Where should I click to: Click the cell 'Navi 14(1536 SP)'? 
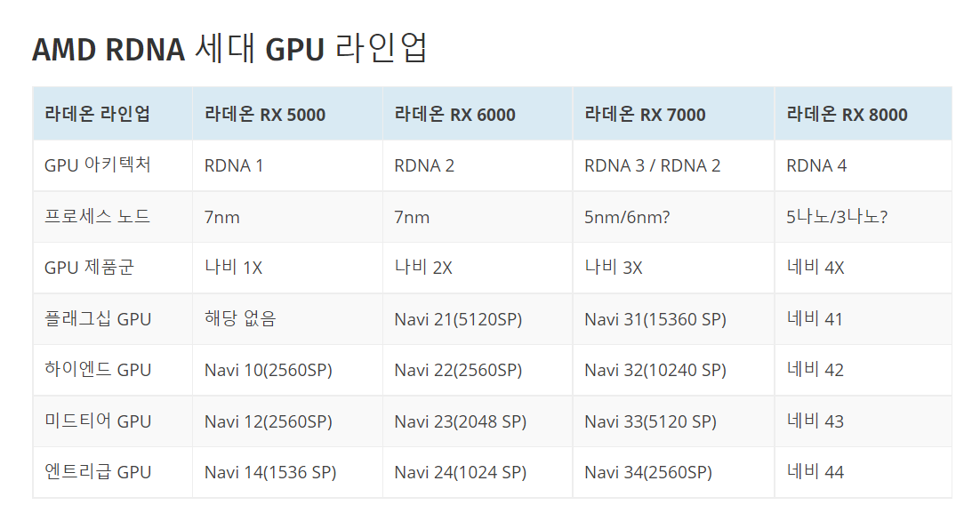point(287,472)
